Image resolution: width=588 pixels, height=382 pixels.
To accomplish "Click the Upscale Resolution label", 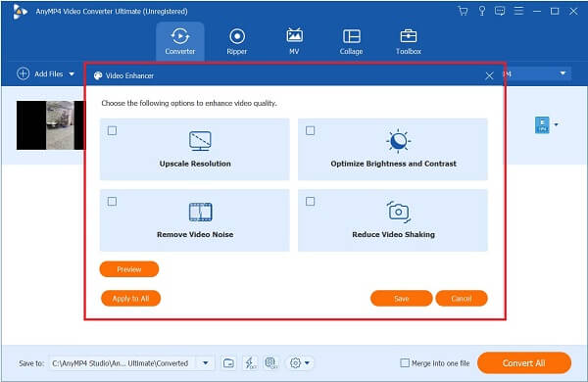I will point(195,164).
